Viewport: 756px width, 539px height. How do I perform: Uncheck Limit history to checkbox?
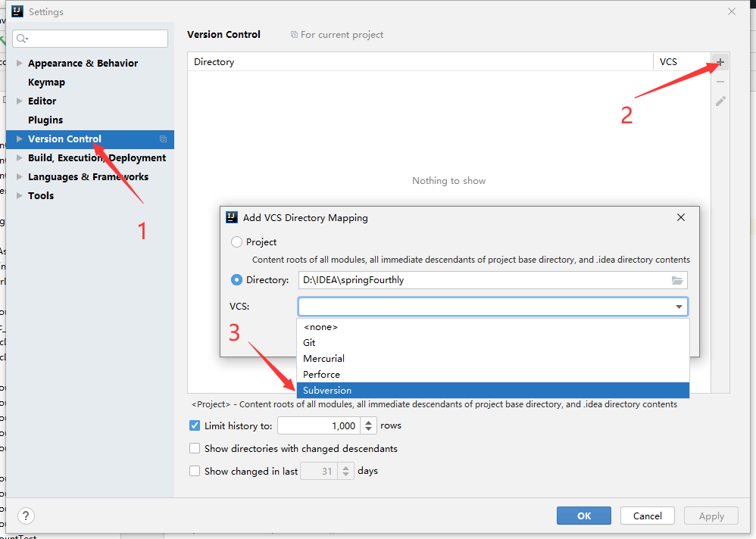[x=195, y=425]
